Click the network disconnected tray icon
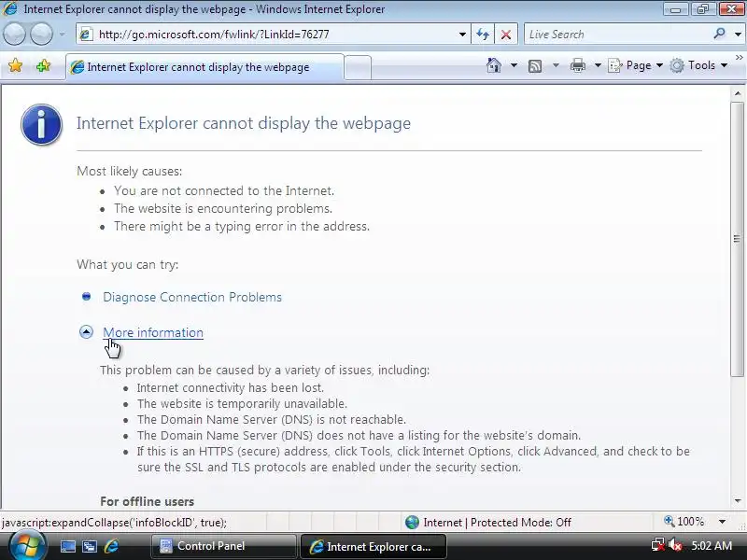The height and width of the screenshot is (560, 747). [658, 545]
